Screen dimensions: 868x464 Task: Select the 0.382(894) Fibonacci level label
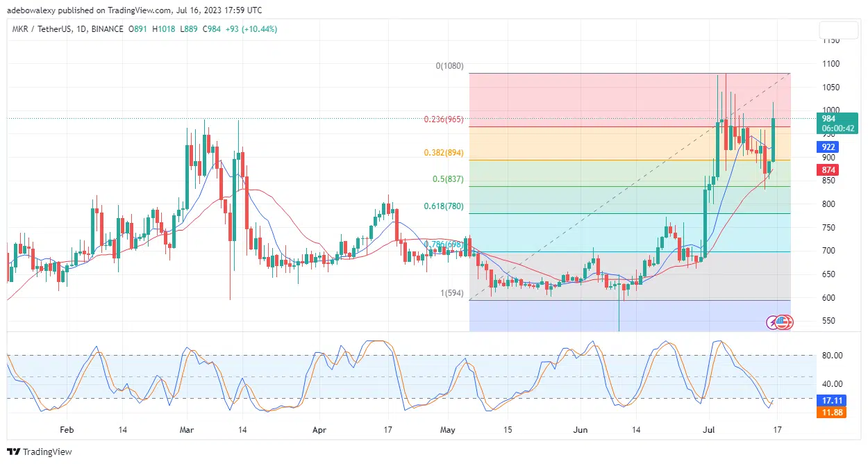tap(444, 153)
